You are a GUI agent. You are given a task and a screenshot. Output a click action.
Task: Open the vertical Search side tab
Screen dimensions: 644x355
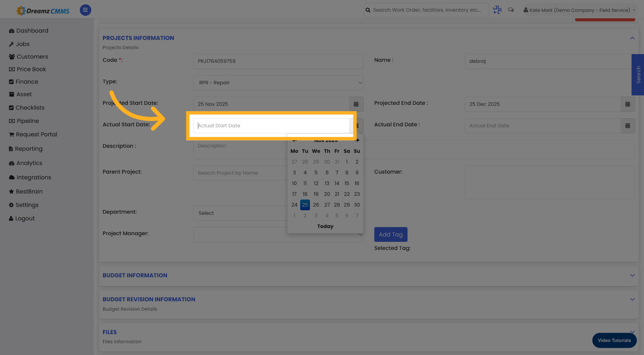[x=638, y=75]
